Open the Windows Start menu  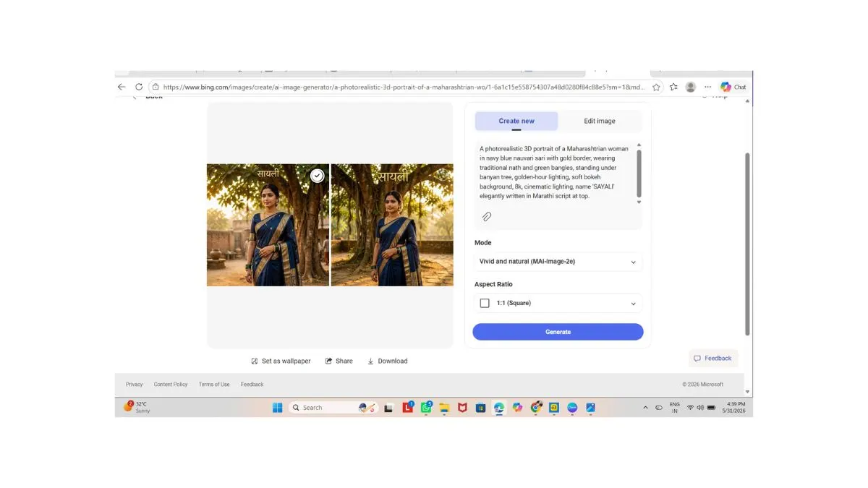277,408
